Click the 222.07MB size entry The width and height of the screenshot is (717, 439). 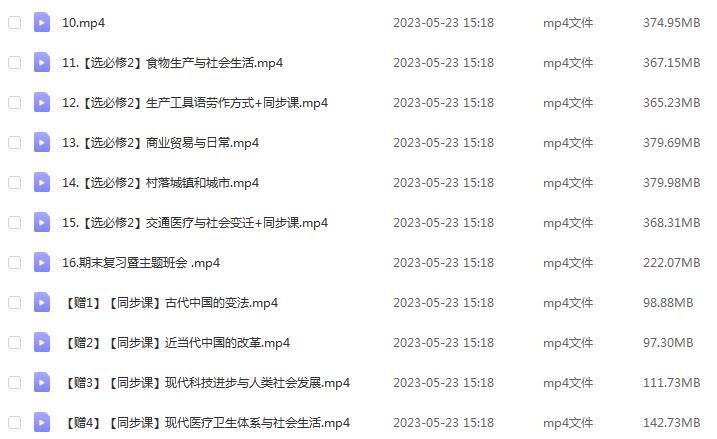click(x=671, y=262)
